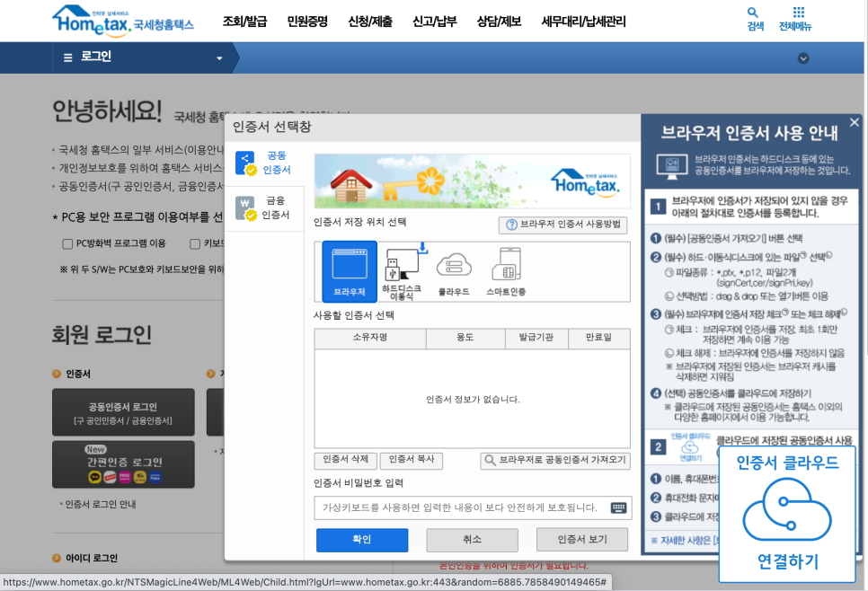Click 공동인증서 로그인 button on the page
This screenshot has height=591, width=868.
click(x=123, y=412)
